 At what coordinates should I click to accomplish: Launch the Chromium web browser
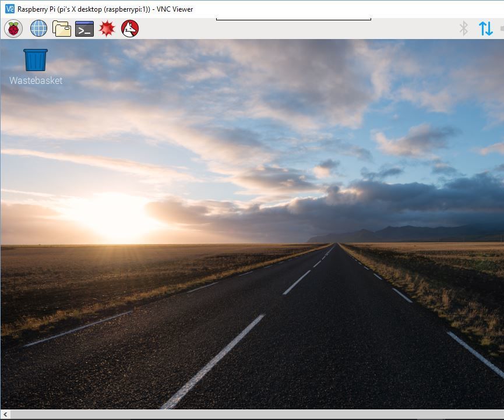(x=38, y=27)
